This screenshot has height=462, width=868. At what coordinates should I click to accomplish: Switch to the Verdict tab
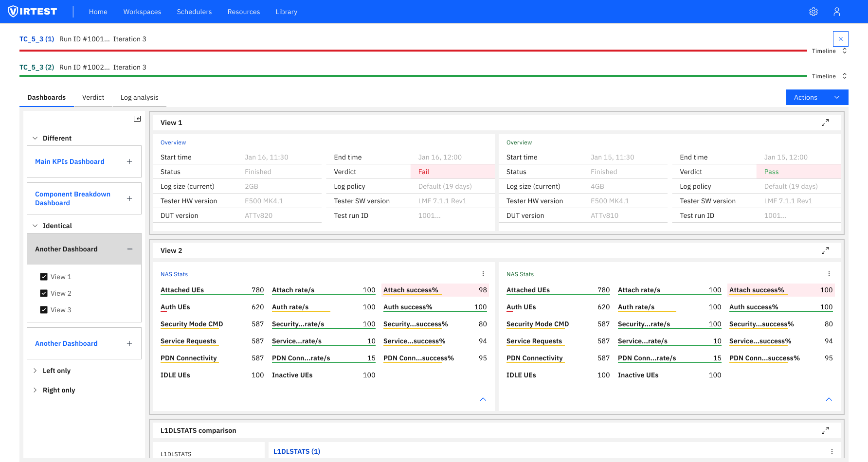(x=93, y=97)
